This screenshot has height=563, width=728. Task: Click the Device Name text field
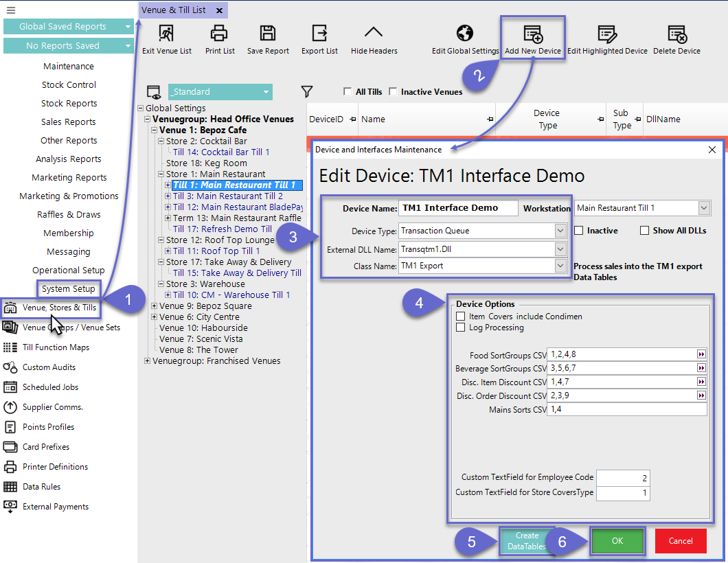coord(458,208)
